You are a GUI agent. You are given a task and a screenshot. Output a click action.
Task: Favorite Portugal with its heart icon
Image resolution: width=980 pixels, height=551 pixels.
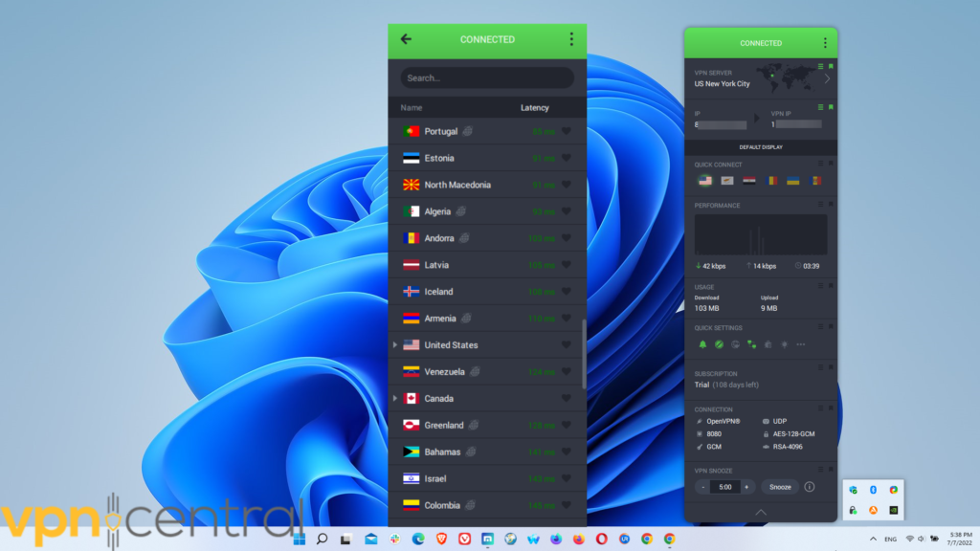[566, 132]
